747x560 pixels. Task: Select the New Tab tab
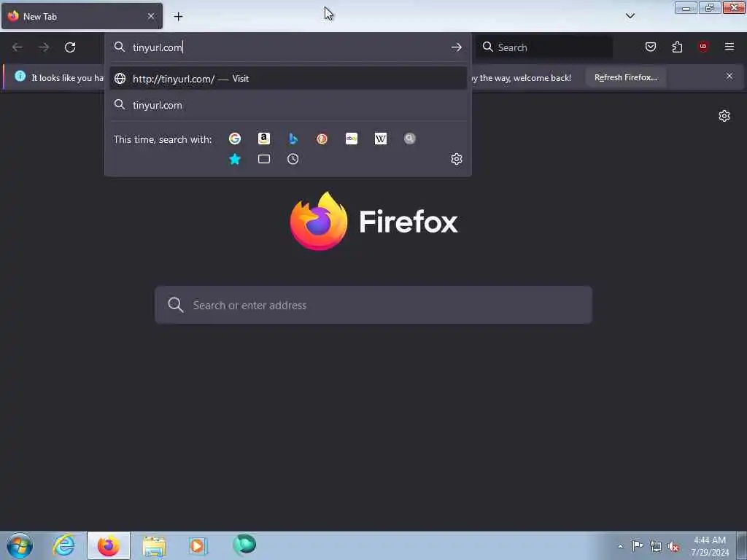[x=82, y=16]
